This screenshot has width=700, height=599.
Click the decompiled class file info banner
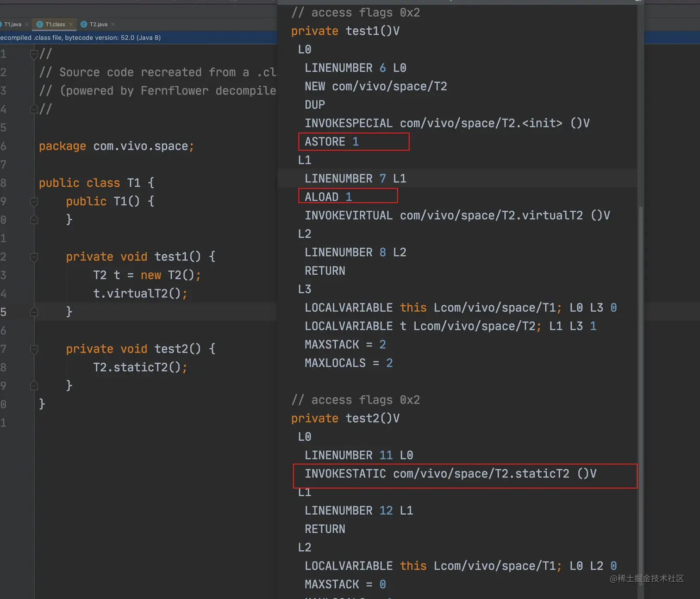(x=138, y=38)
